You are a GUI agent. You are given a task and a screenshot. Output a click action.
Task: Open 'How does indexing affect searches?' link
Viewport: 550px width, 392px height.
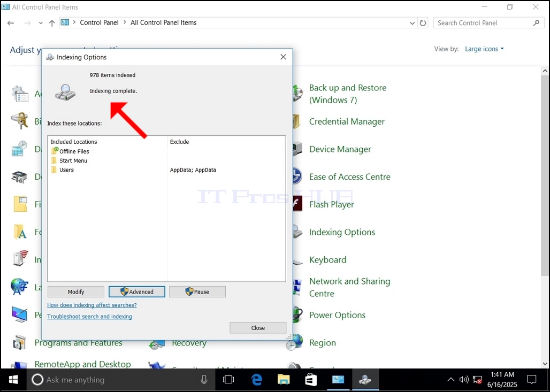pos(92,305)
